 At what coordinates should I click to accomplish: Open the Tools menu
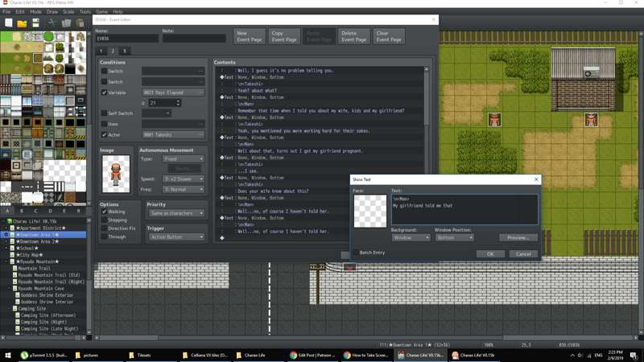pos(85,12)
